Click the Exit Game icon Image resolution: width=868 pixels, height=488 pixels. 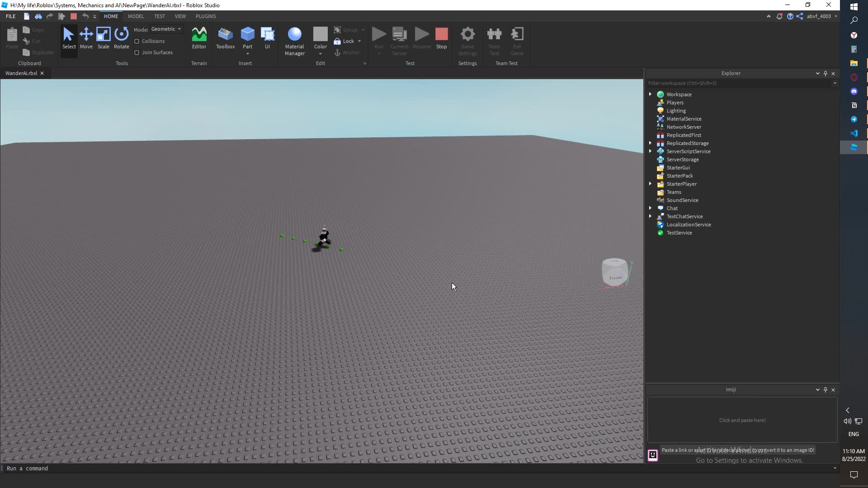coord(517,34)
